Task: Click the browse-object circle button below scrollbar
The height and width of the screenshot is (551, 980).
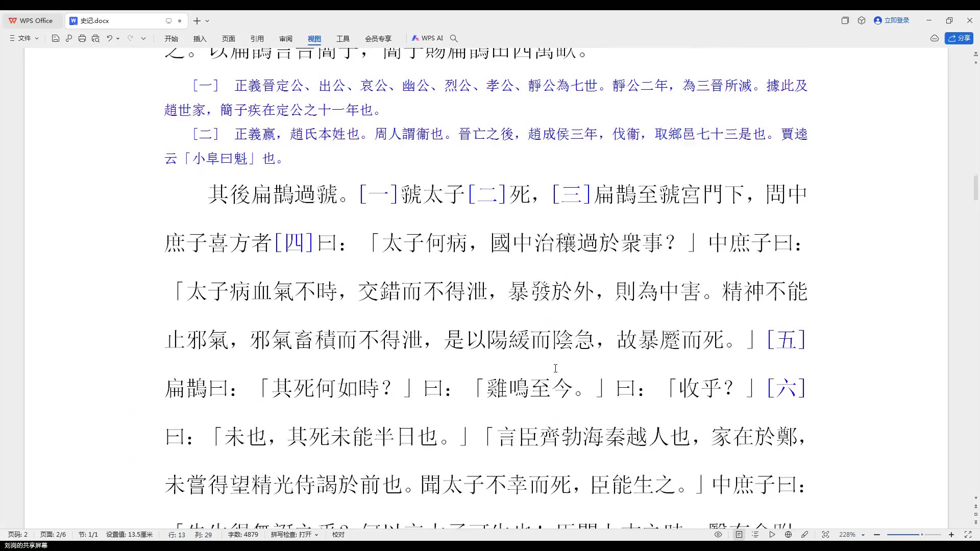Action: click(976, 514)
